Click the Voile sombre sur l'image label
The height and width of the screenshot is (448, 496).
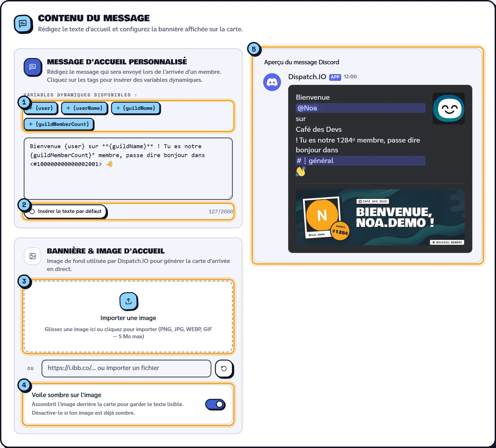66,395
